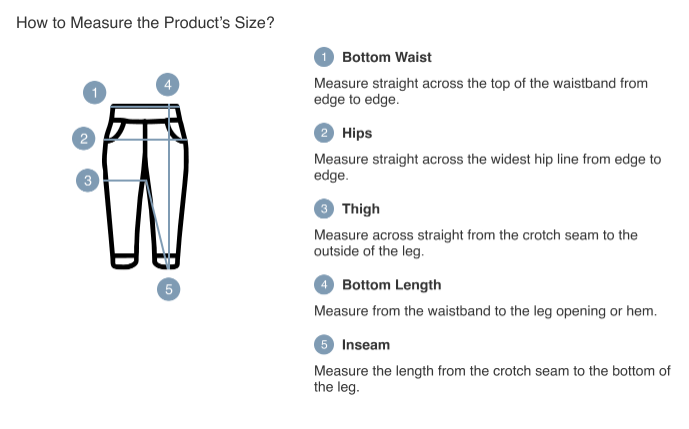
Task: Click marker 1 on the pants diagram
Action: (x=94, y=93)
